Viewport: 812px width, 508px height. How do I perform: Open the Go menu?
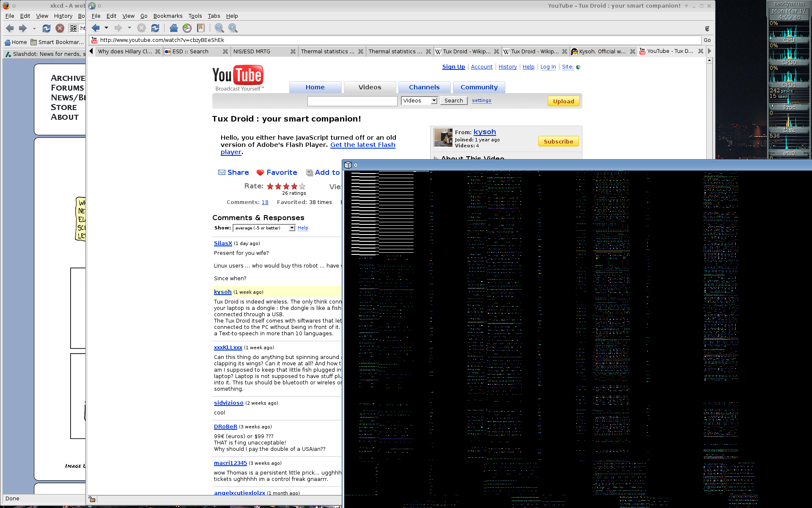point(144,16)
